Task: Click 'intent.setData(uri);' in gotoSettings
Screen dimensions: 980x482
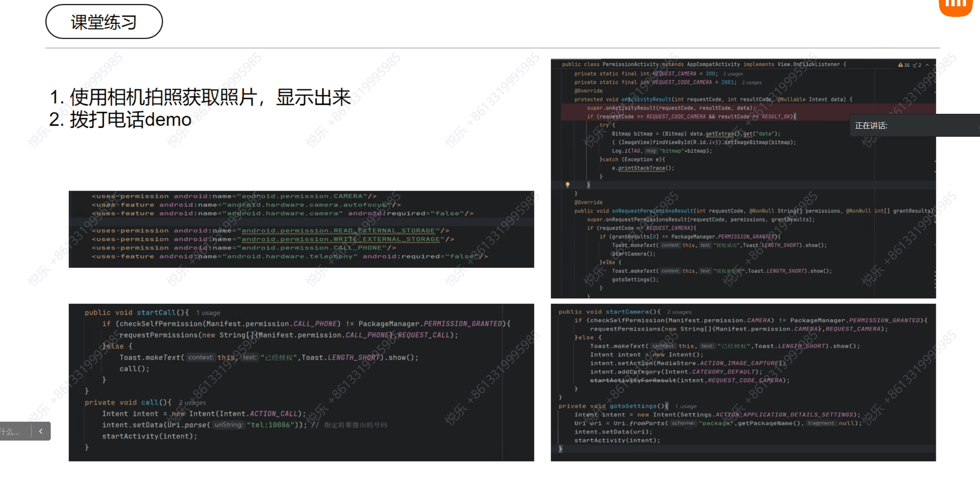Action: [x=613, y=432]
